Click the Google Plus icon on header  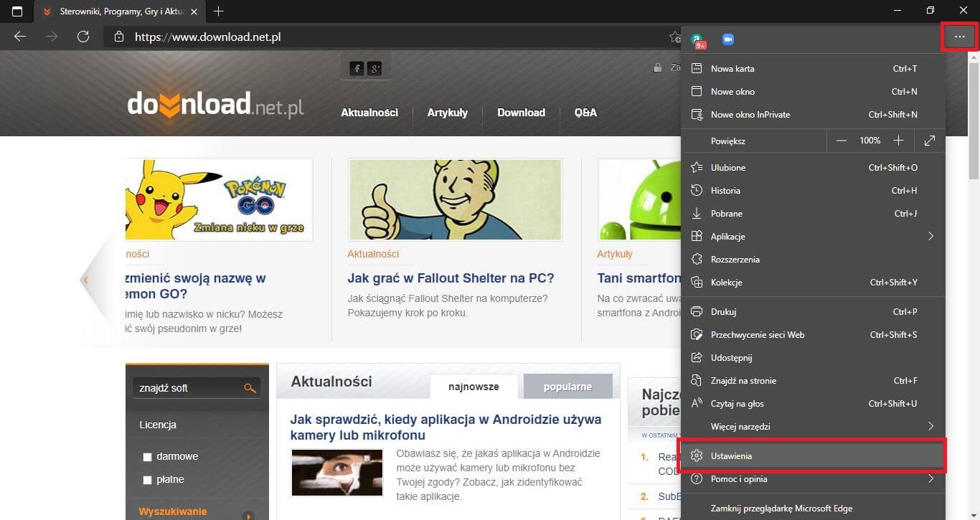coord(374,68)
